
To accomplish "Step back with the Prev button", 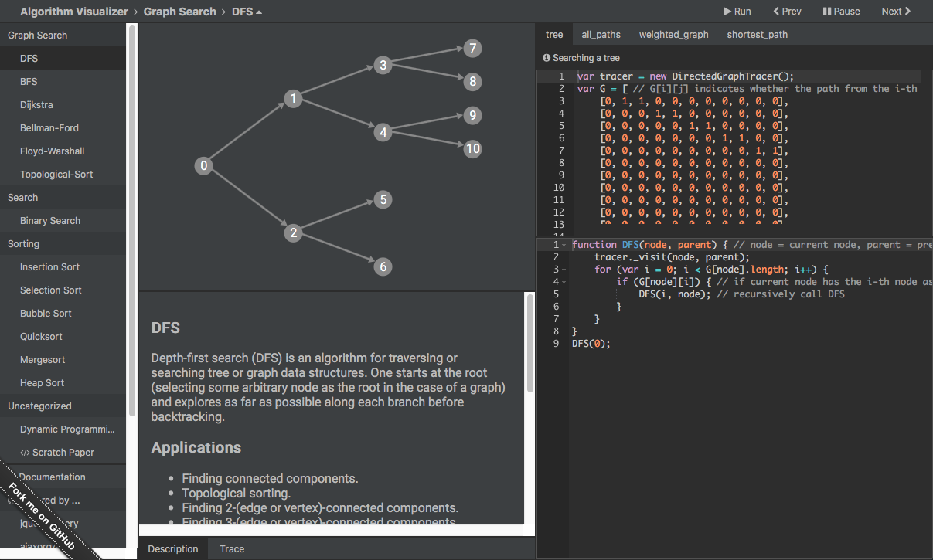I will (787, 12).
